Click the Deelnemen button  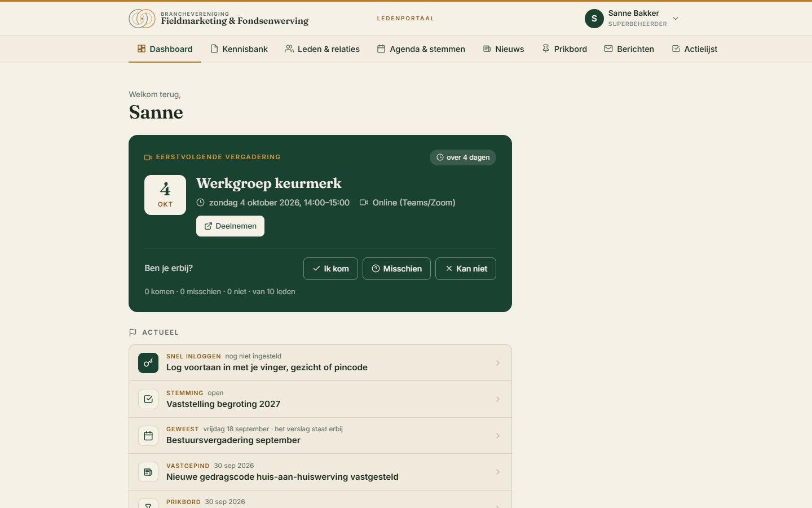pyautogui.click(x=230, y=226)
